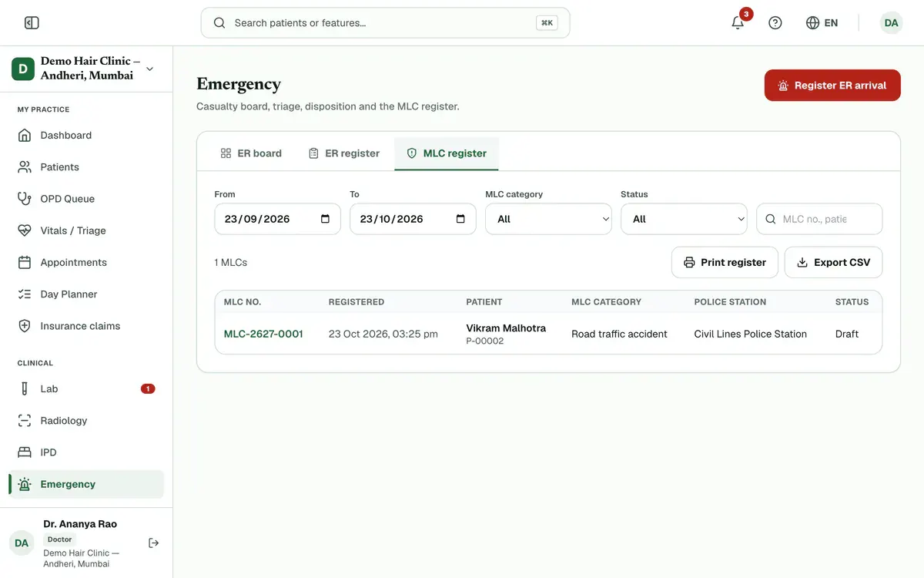Click the Civil Lines Police Station cell

pos(751,334)
